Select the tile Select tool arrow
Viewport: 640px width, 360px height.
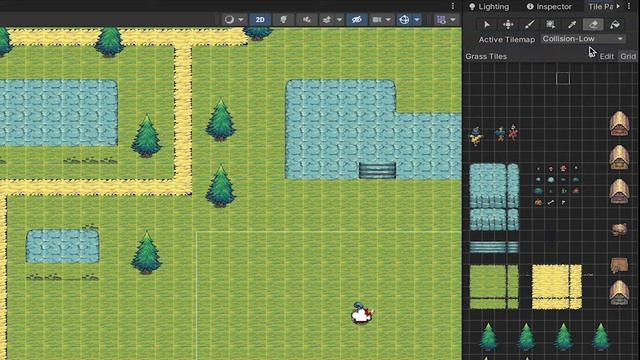click(x=487, y=25)
